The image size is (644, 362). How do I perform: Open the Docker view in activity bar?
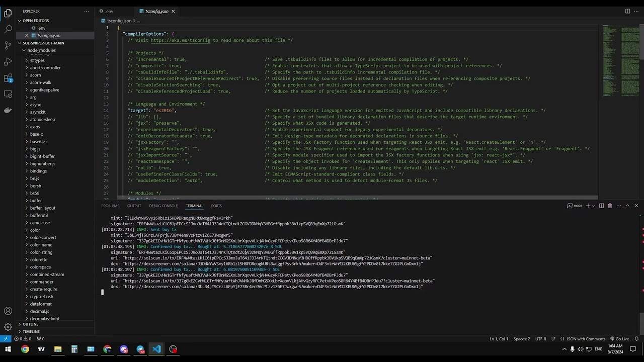click(x=8, y=110)
